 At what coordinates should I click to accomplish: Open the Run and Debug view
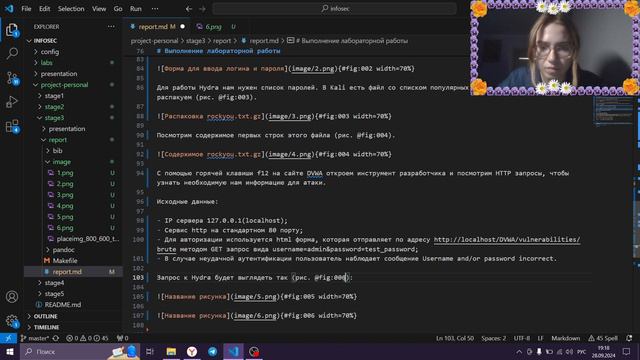(x=12, y=102)
